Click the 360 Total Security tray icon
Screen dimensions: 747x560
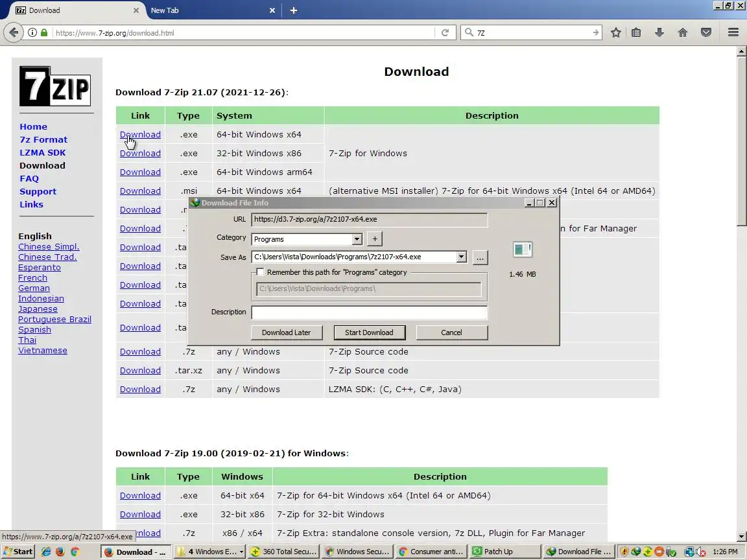click(647, 552)
